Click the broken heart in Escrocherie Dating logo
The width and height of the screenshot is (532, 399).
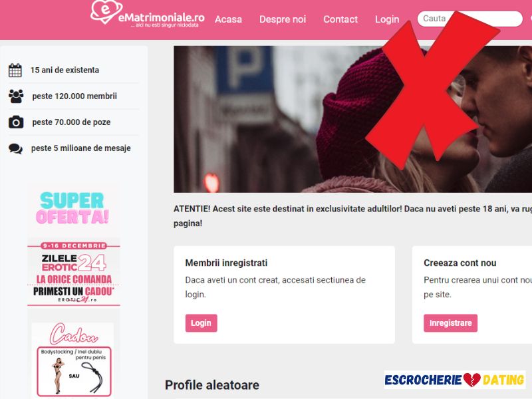[472, 380]
